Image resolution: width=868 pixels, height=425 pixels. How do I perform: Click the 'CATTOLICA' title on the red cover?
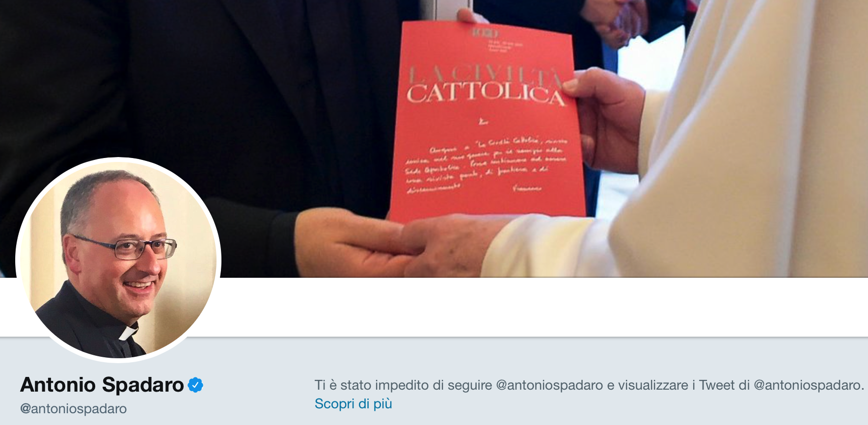coord(486,93)
